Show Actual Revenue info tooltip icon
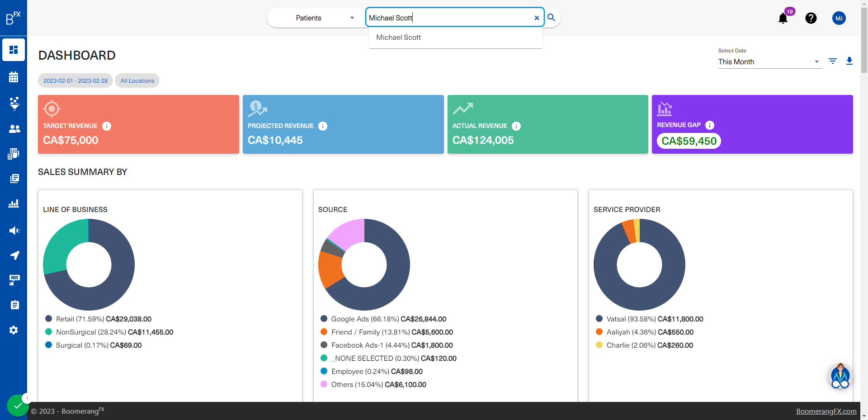 pos(516,126)
